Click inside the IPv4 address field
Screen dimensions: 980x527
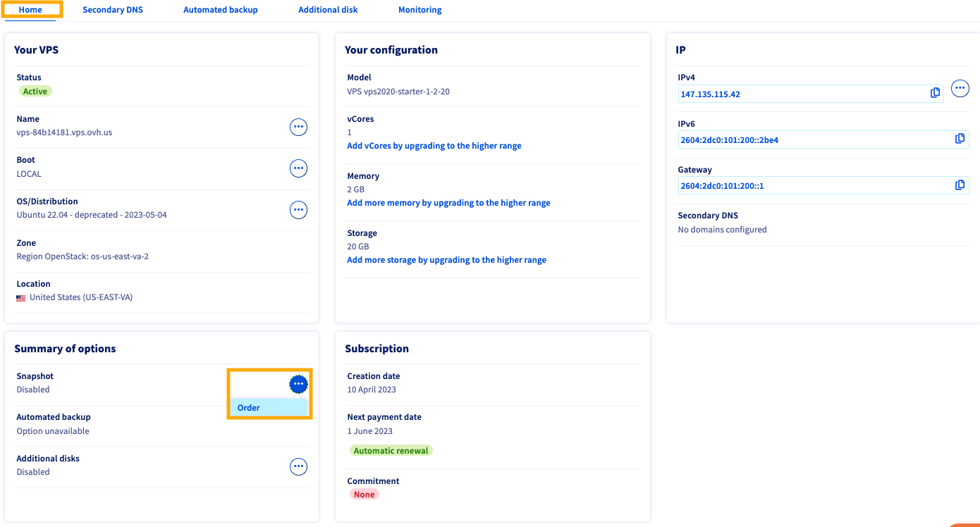(776, 92)
